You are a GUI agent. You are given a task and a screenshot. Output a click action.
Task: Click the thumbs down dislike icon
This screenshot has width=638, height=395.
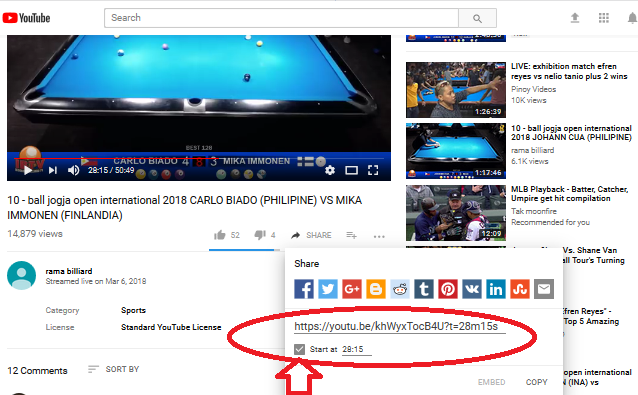coord(260,235)
